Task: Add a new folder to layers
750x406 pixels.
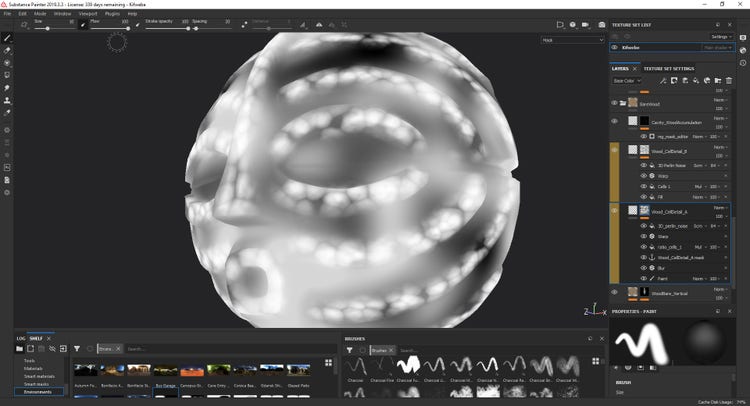Action: pos(717,81)
